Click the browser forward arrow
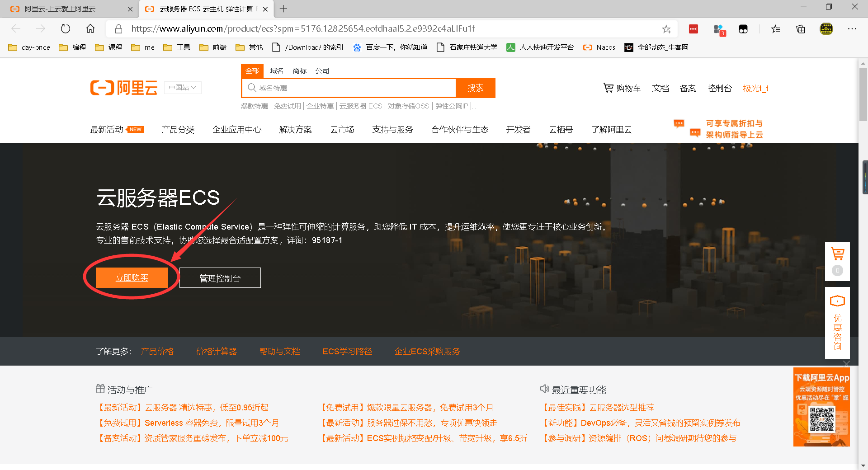 41,29
